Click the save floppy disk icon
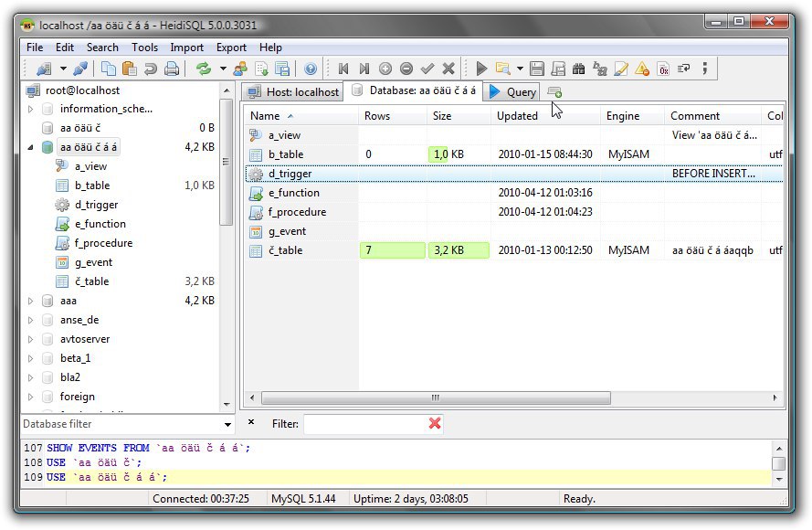Viewport: 812px width, 530px height. (x=537, y=69)
